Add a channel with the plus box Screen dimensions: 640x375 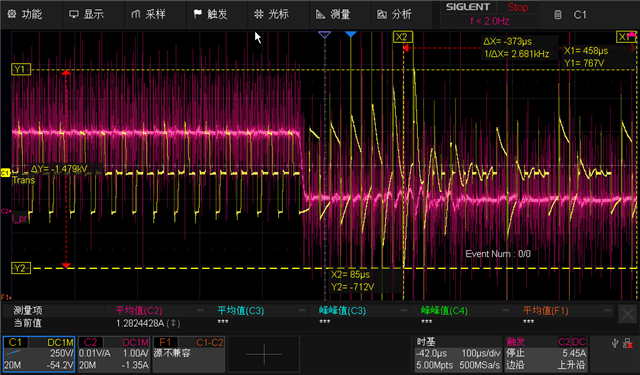click(264, 354)
